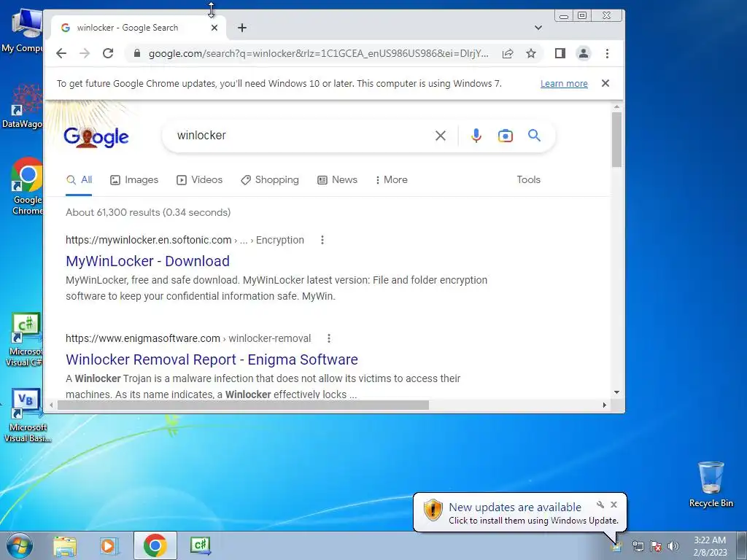Clear the winlocker search query
747x560 pixels.
441,136
